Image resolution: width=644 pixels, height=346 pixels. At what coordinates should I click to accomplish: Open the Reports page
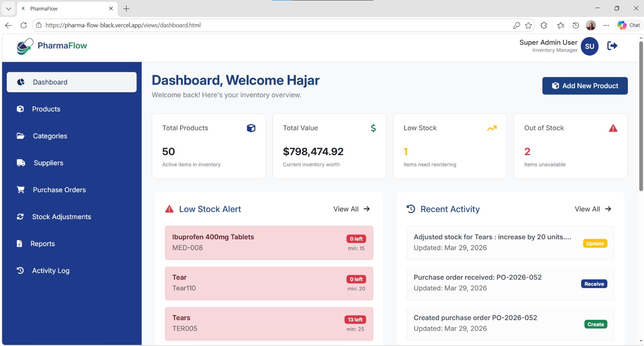tap(72, 244)
